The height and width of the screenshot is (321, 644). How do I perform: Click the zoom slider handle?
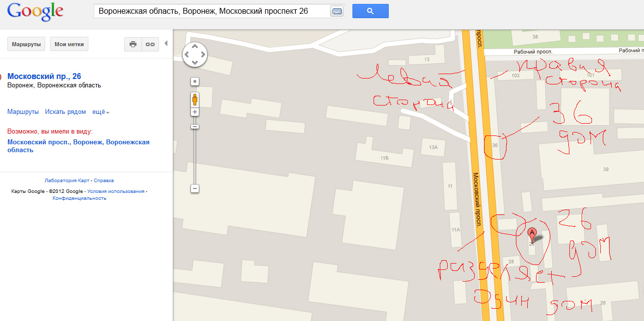[195, 127]
